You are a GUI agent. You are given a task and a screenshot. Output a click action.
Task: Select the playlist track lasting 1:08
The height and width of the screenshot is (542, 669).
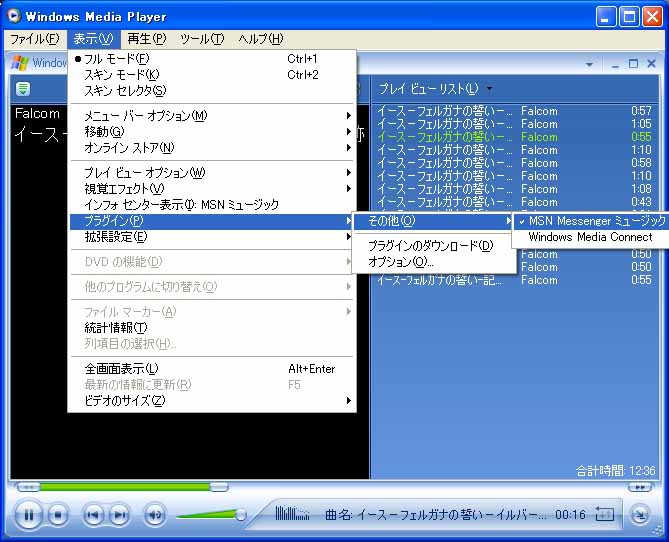[x=514, y=189]
